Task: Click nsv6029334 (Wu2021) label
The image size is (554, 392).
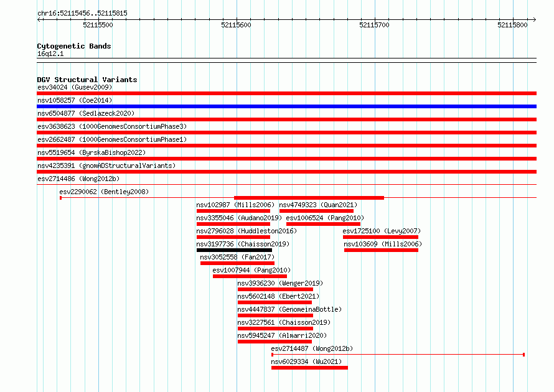Action: pos(306,362)
